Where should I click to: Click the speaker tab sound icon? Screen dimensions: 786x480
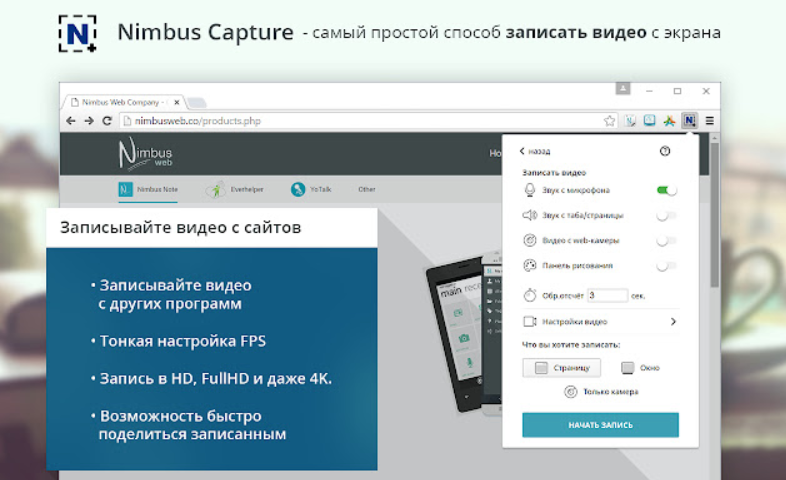point(530,215)
